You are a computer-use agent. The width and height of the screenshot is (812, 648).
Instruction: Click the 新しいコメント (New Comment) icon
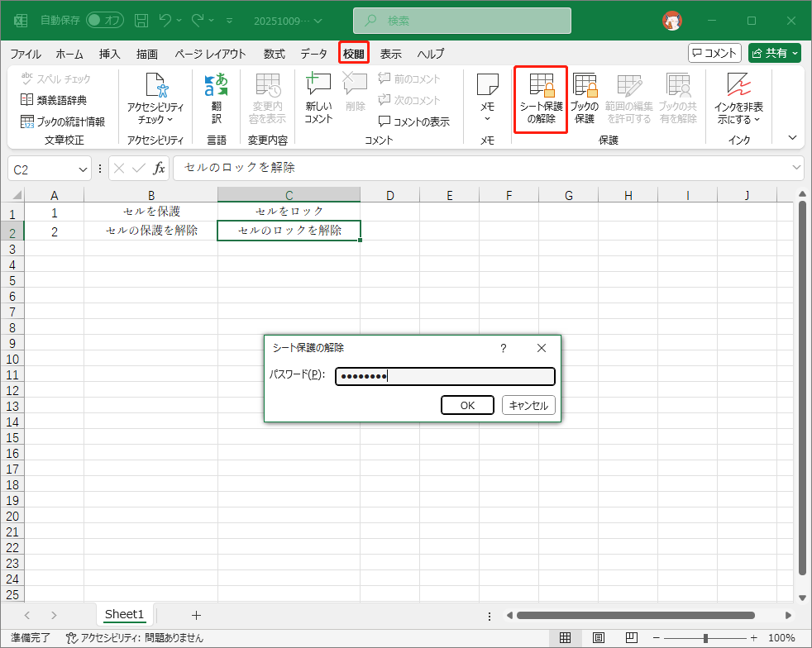pos(318,99)
